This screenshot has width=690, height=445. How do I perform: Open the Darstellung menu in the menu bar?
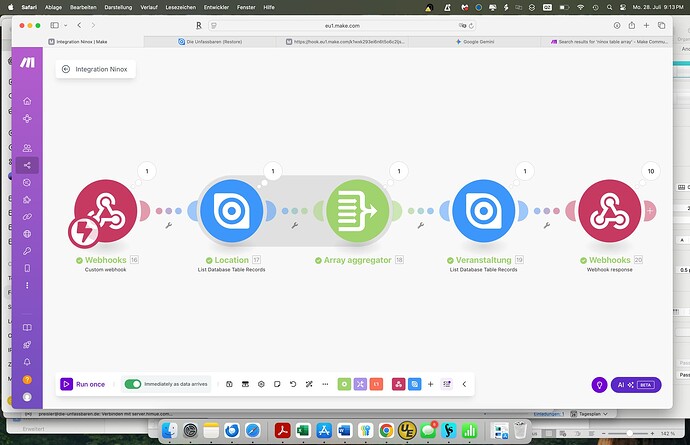118,7
